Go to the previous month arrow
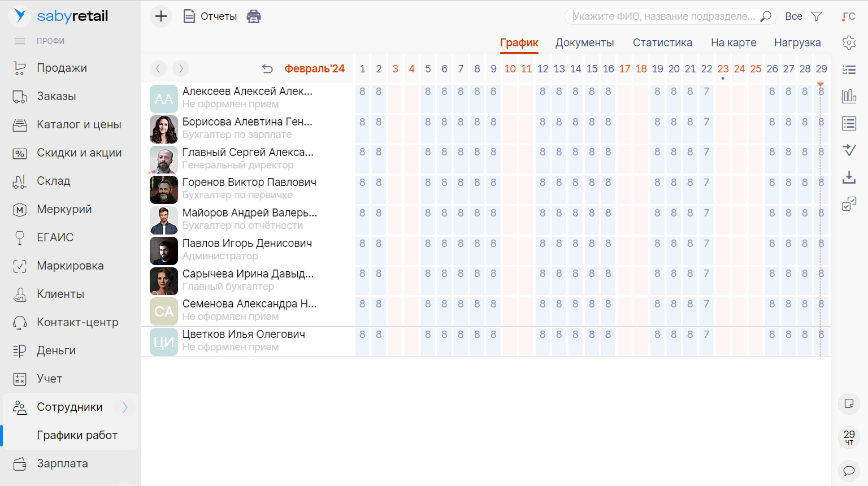The width and height of the screenshot is (868, 486). click(x=158, y=68)
